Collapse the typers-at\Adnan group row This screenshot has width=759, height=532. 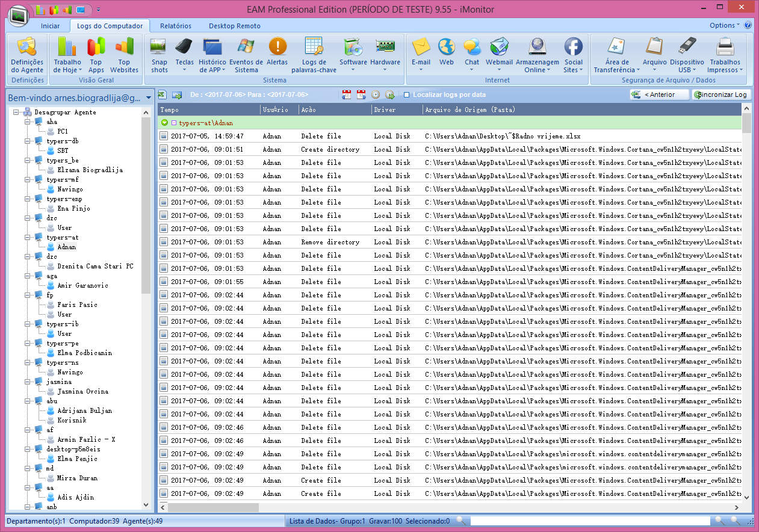(x=164, y=123)
